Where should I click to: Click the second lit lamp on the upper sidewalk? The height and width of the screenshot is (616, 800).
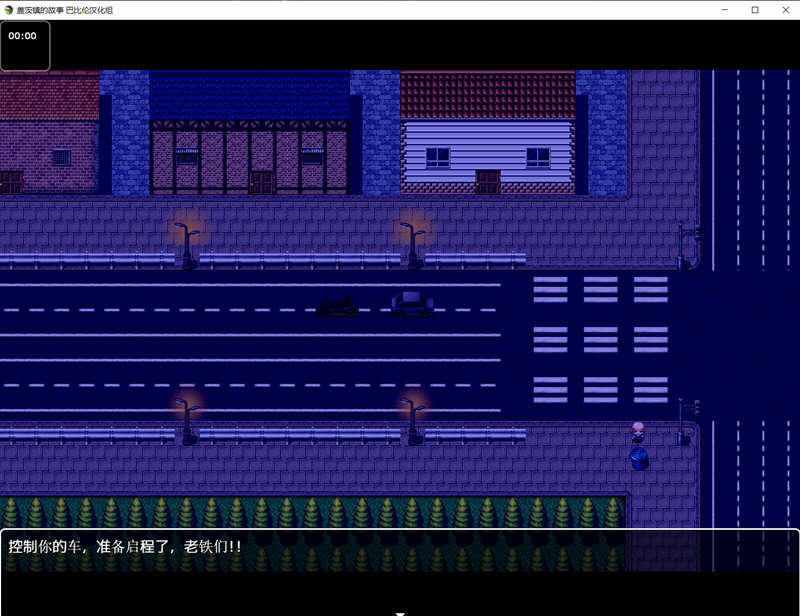[x=413, y=235]
